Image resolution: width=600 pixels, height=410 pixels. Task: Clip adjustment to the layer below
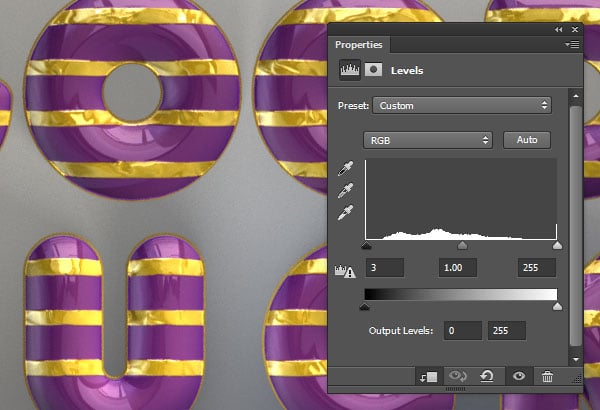tap(429, 377)
